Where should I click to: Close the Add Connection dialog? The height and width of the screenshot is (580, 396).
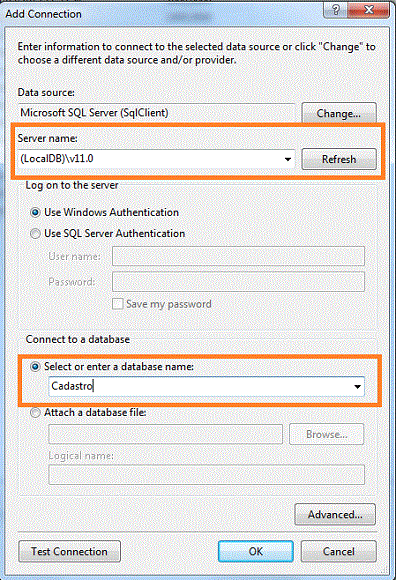click(x=369, y=10)
